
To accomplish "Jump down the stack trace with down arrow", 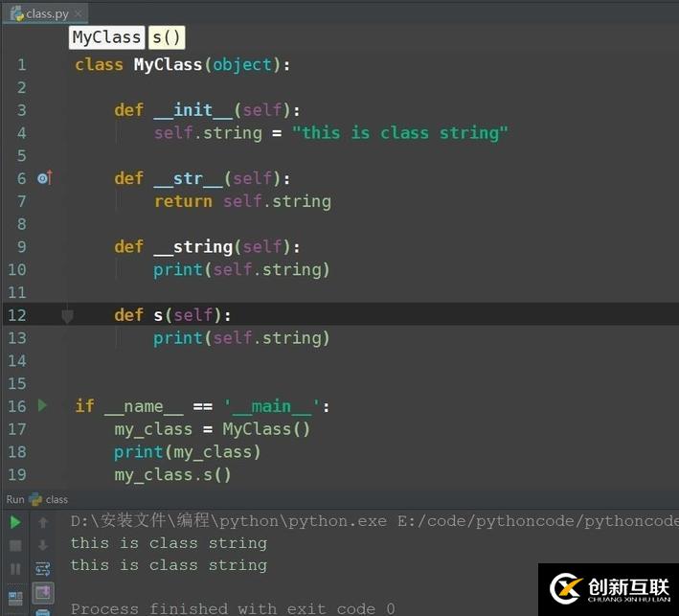I will click(x=43, y=545).
